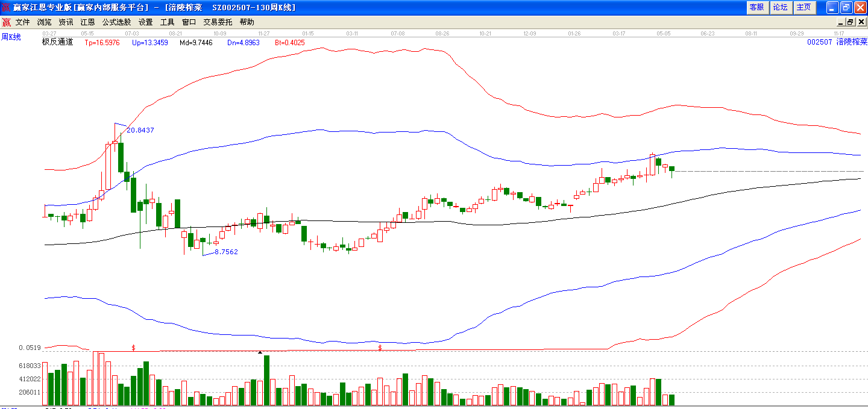868x409 pixels.
Task: Open the 浏览 menu
Action: coord(45,22)
